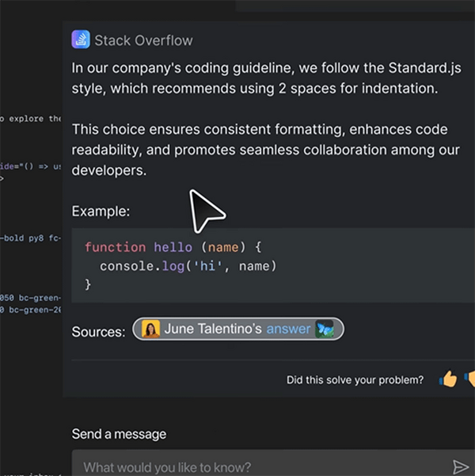Click June Talentino's avatar in Sources

click(x=151, y=329)
